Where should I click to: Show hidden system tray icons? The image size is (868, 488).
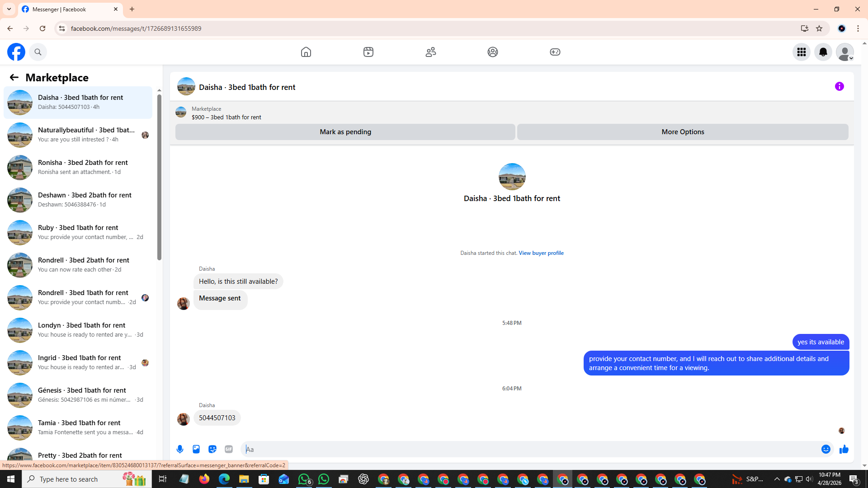click(x=777, y=479)
